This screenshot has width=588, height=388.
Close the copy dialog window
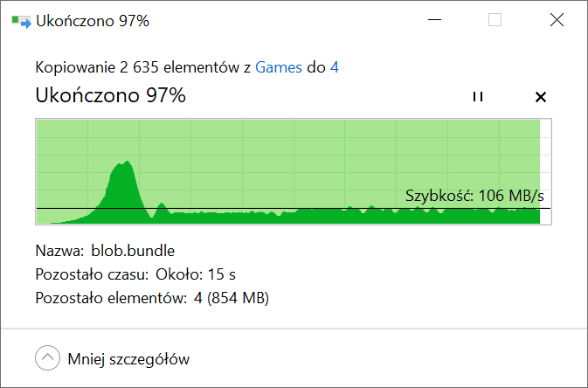point(557,20)
